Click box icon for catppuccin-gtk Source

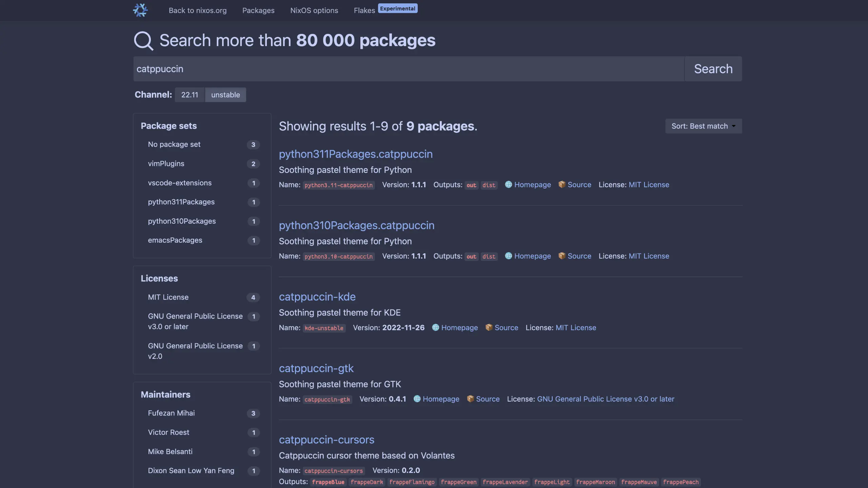(470, 399)
